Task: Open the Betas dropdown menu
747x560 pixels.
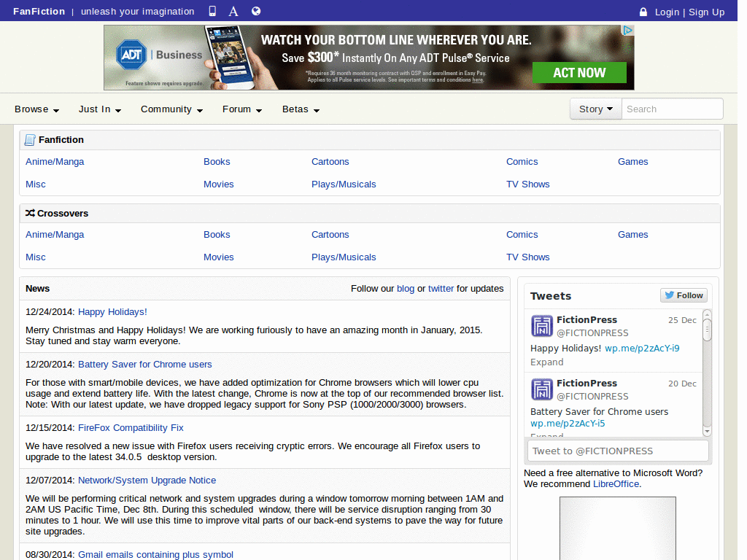Action: (x=301, y=109)
